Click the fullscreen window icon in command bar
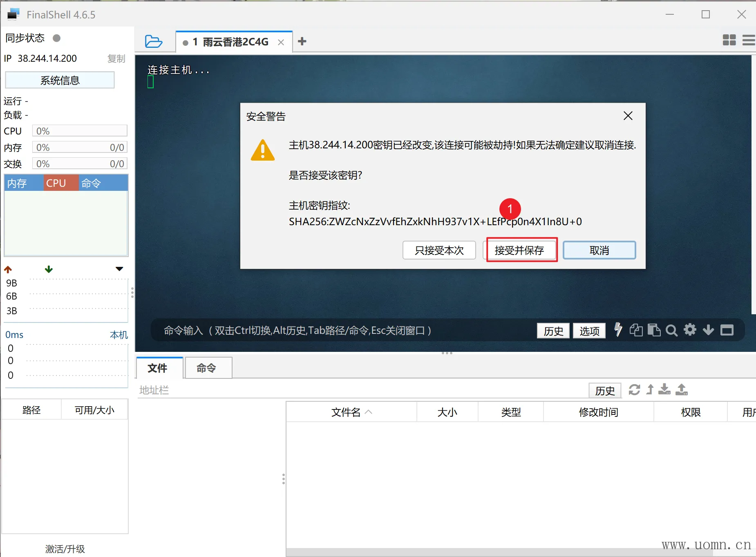Image resolution: width=756 pixels, height=557 pixels. coord(727,330)
